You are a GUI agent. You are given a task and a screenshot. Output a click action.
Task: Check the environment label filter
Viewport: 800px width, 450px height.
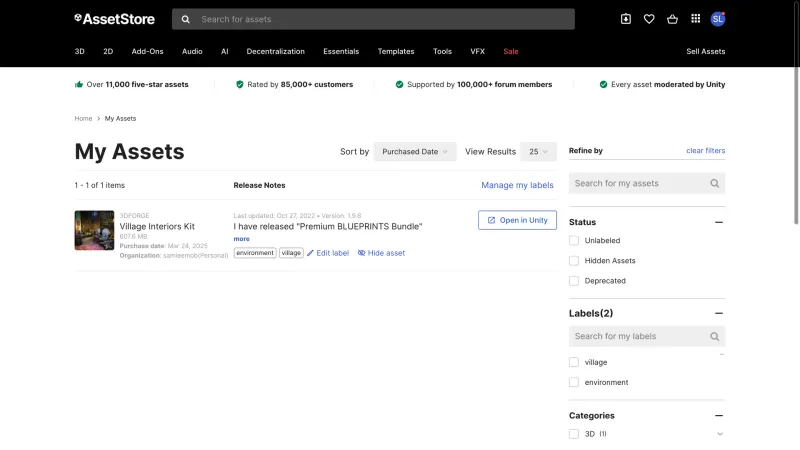point(574,382)
